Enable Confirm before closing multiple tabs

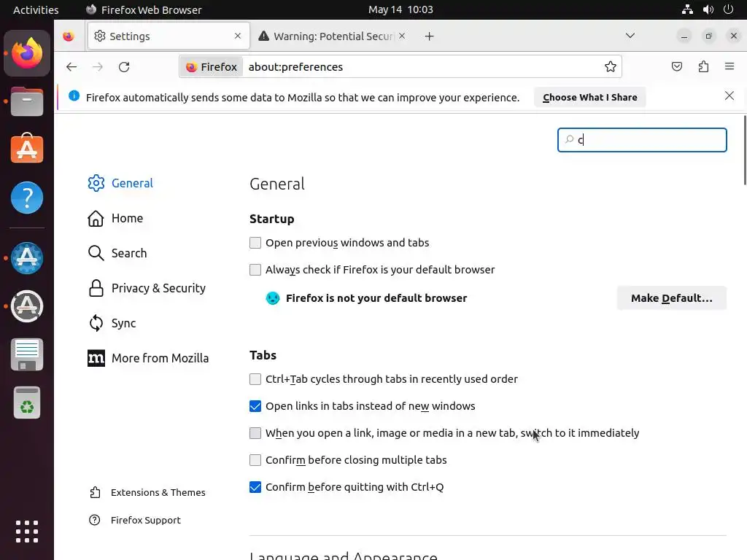point(255,460)
